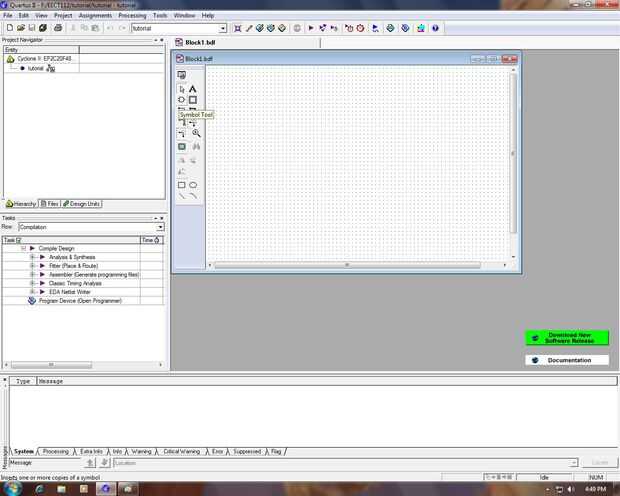The height and width of the screenshot is (496, 620).
Task: Switch to the Files tab
Action: [x=50, y=204]
